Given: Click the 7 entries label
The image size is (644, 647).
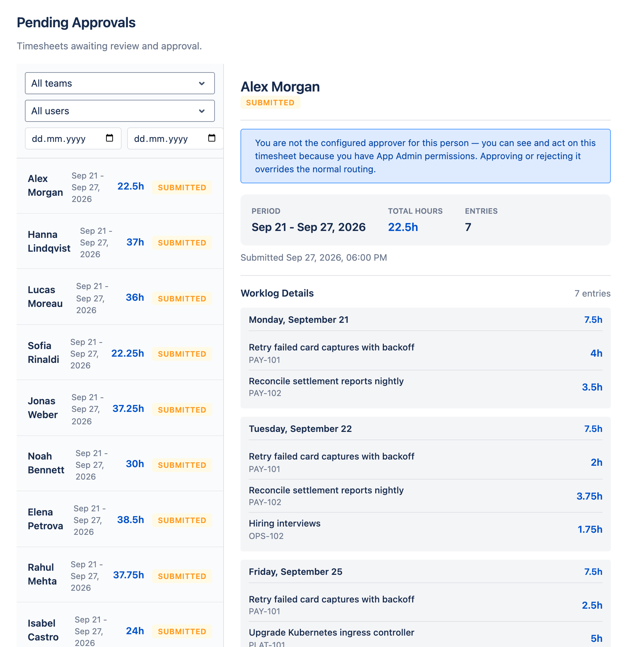Looking at the screenshot, I should click(x=593, y=293).
